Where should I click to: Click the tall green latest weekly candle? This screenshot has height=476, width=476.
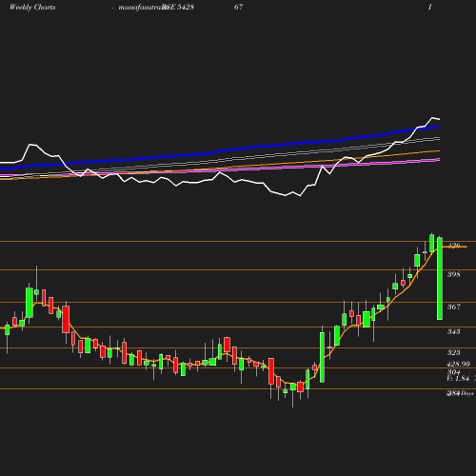coord(440,278)
